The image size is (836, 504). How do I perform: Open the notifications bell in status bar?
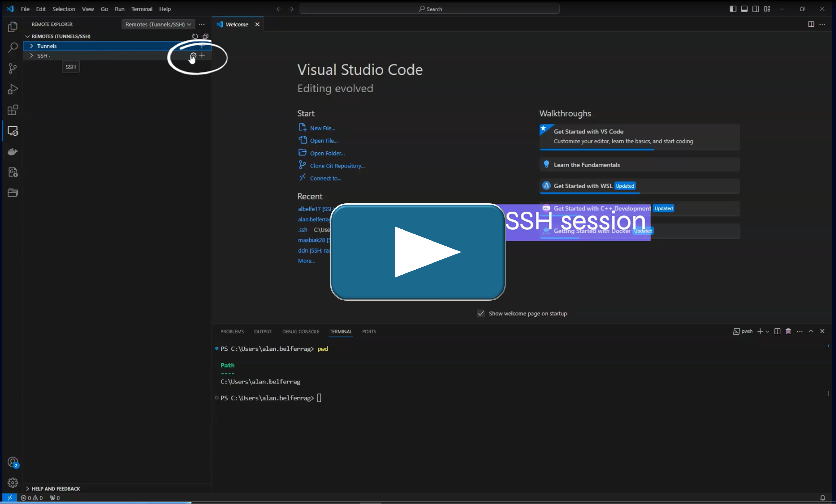coord(822,497)
